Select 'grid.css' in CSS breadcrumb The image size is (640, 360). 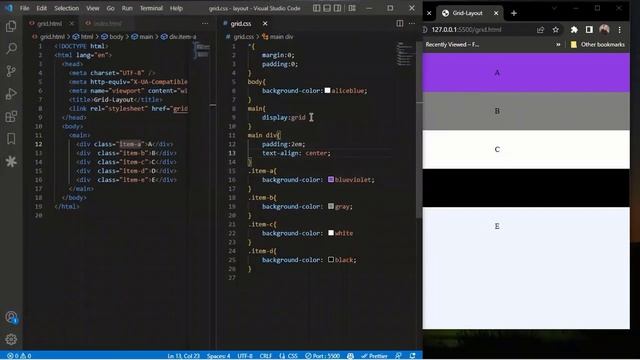pyautogui.click(x=244, y=37)
